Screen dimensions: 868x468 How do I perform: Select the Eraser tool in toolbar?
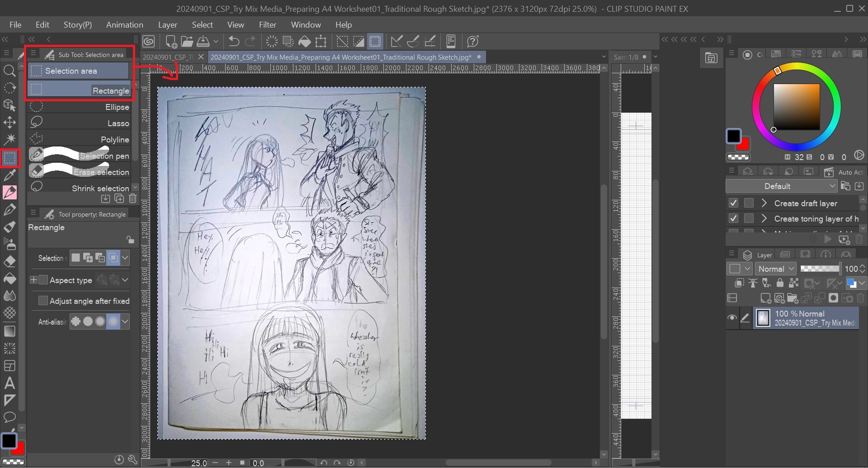coord(9,262)
